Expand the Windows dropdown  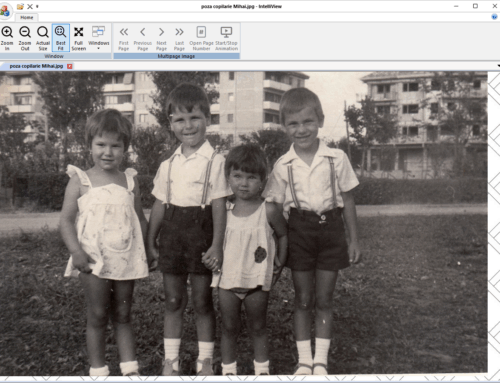[99, 38]
